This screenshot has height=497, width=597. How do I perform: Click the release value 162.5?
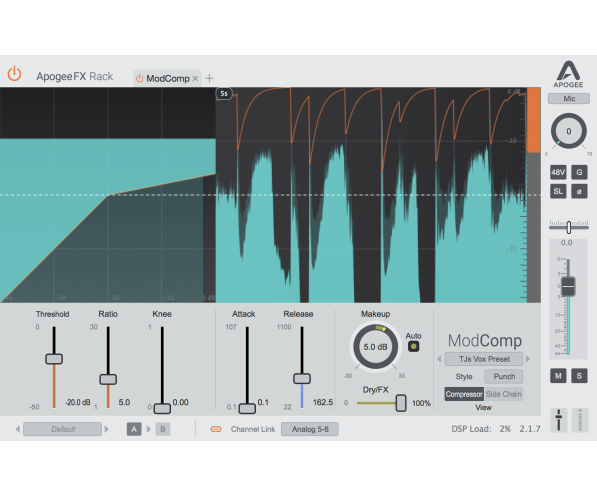pyautogui.click(x=323, y=403)
